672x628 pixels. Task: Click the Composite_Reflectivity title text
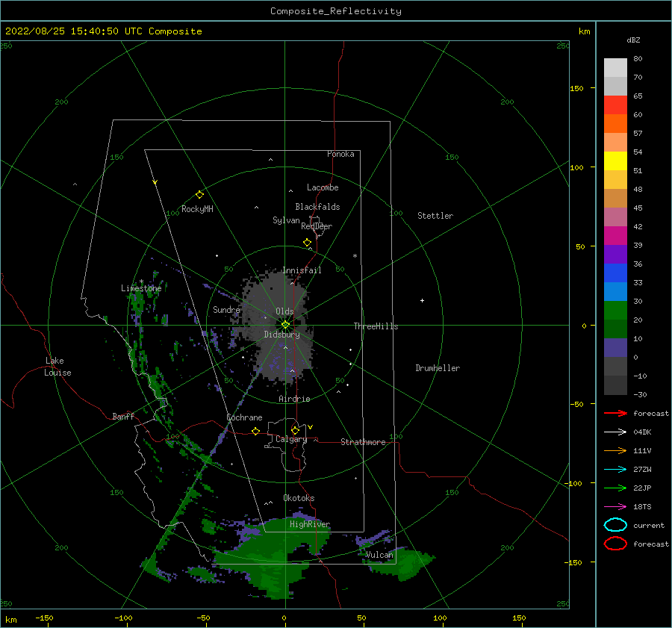coord(336,11)
